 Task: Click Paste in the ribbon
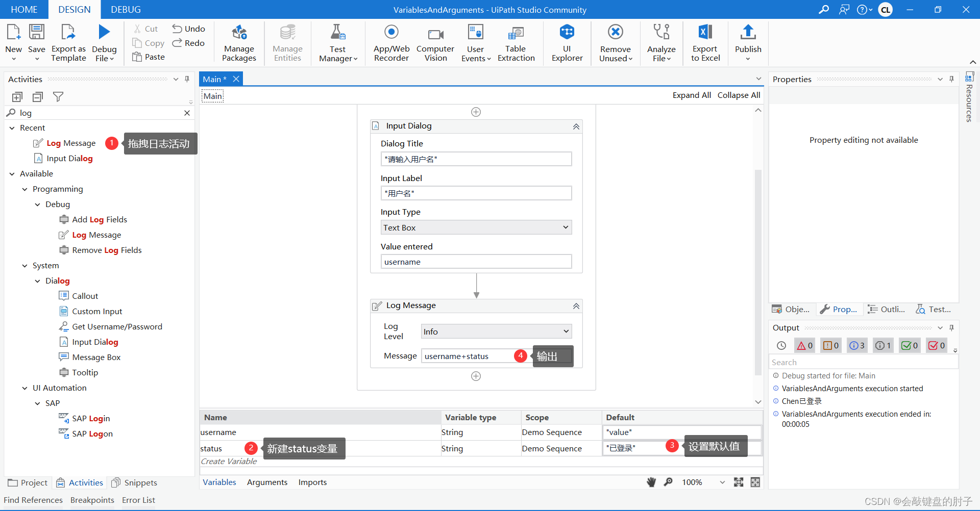(x=149, y=57)
